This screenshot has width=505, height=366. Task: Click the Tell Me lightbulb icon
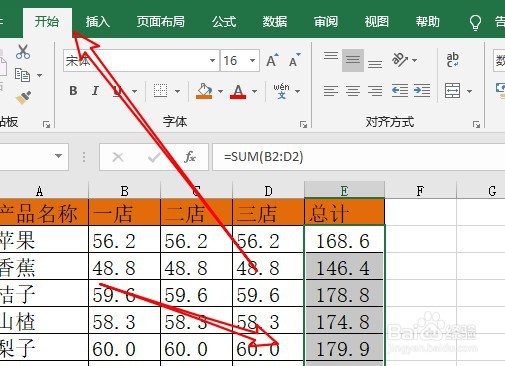coord(475,23)
